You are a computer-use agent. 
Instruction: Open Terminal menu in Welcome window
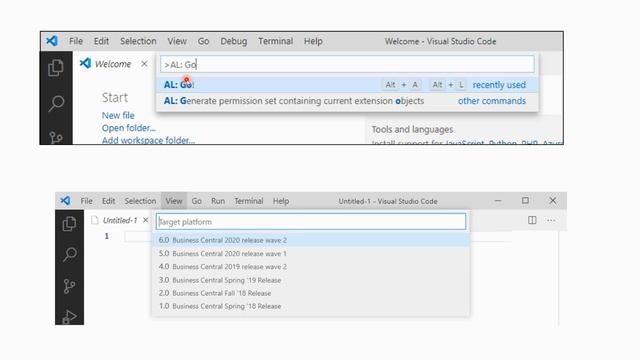pos(276,41)
